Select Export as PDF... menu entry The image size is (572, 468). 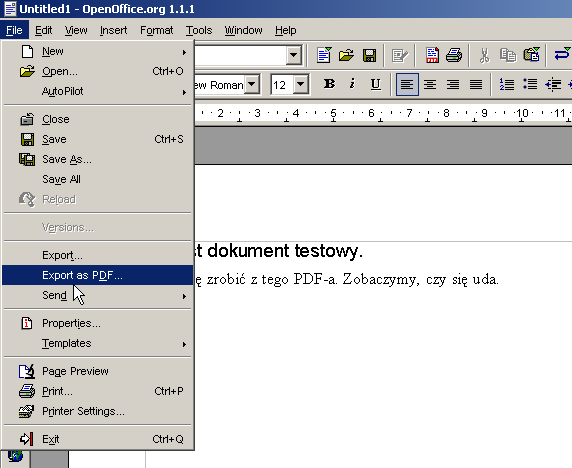tap(97, 275)
